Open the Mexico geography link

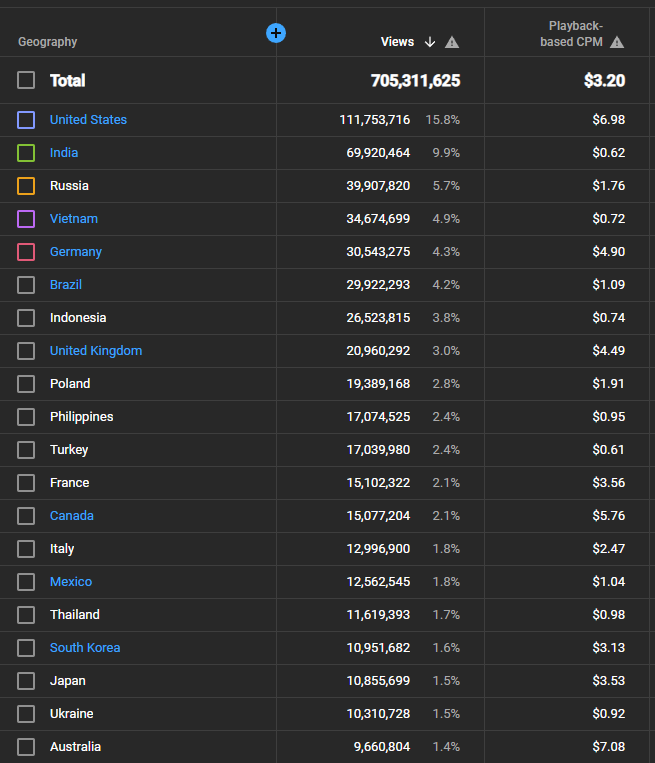(x=71, y=582)
